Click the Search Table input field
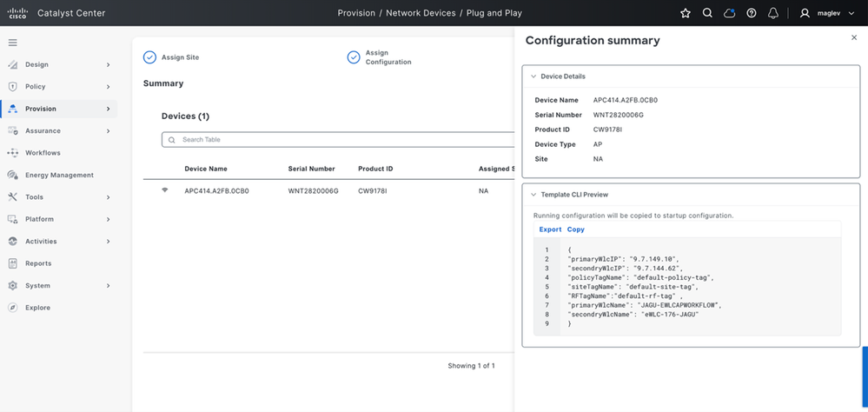868x412 pixels. (339, 140)
